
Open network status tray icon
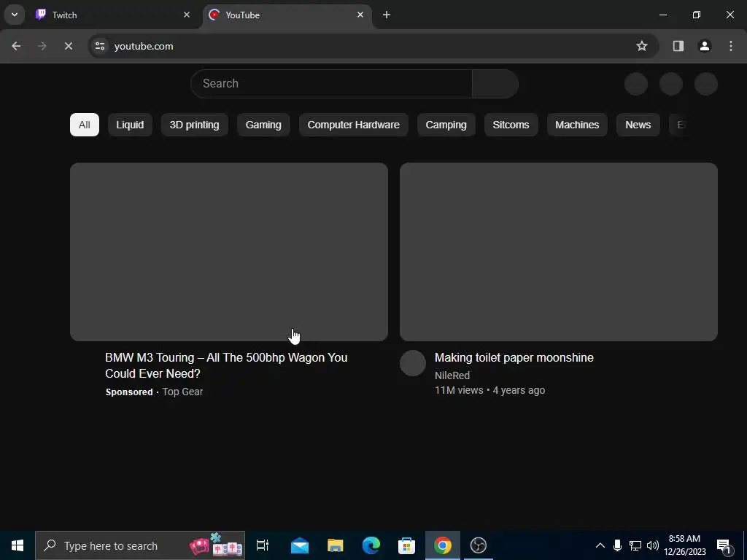(635, 545)
